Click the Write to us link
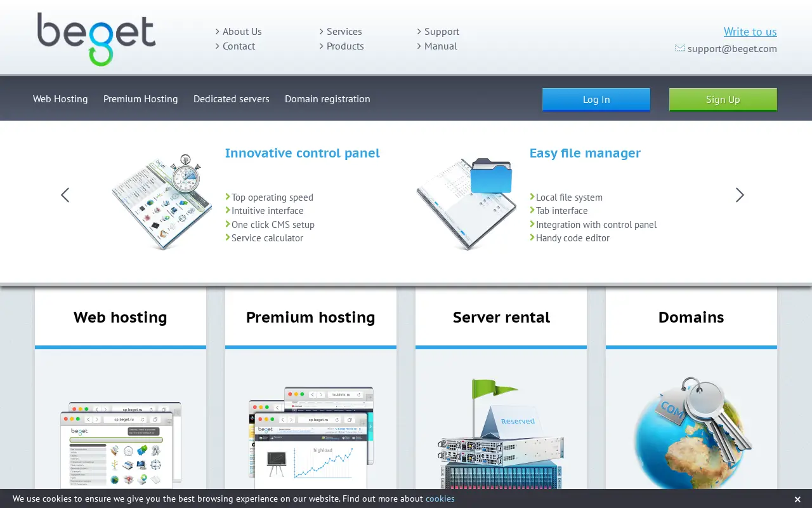The image size is (812, 508). coord(750,32)
